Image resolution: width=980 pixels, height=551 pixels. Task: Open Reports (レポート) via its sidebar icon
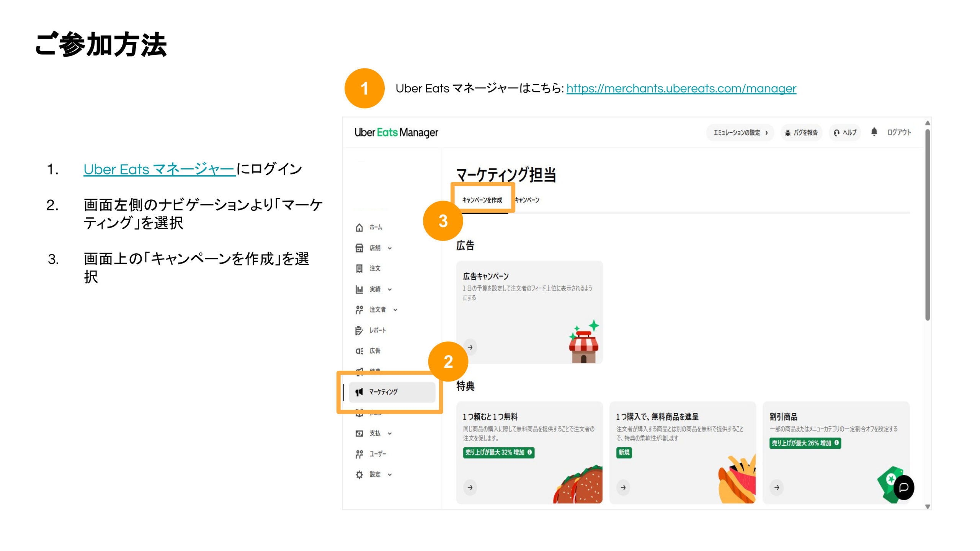[359, 330]
